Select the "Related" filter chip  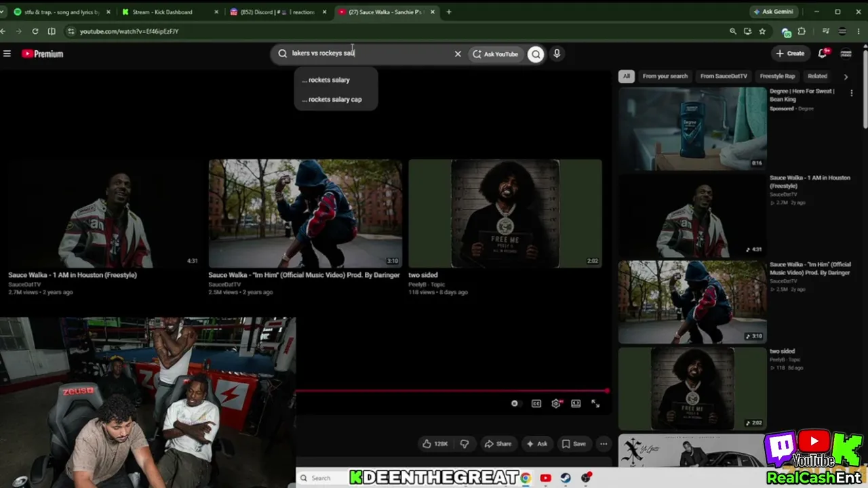(x=817, y=77)
